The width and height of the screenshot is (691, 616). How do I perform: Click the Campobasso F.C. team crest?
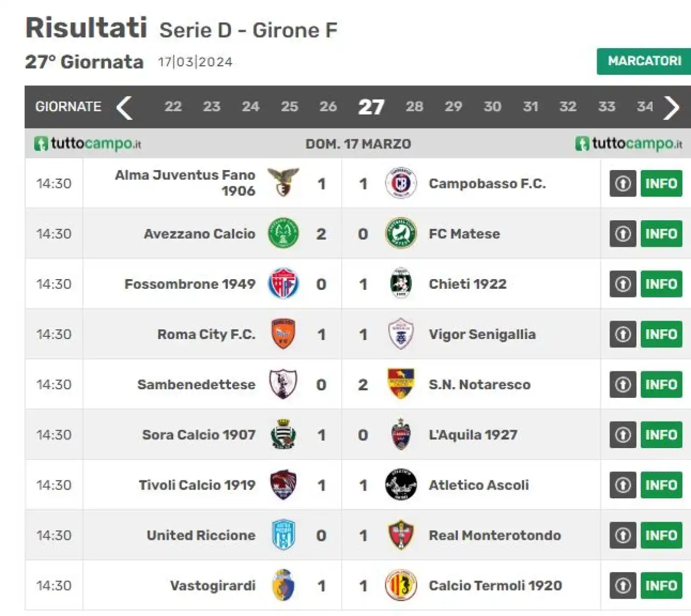click(x=401, y=184)
